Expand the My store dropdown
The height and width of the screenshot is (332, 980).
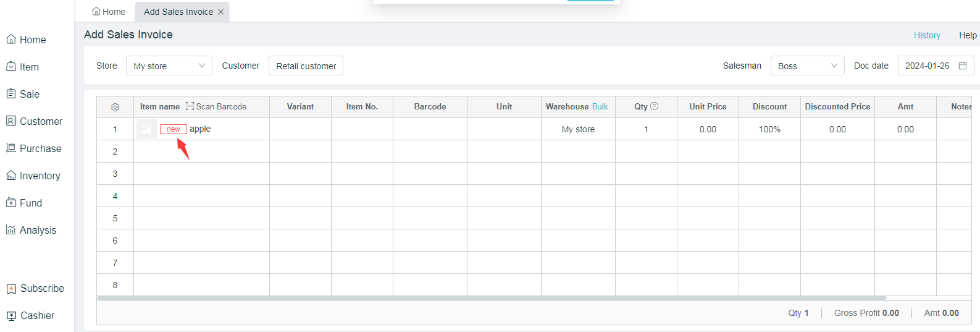pos(169,66)
